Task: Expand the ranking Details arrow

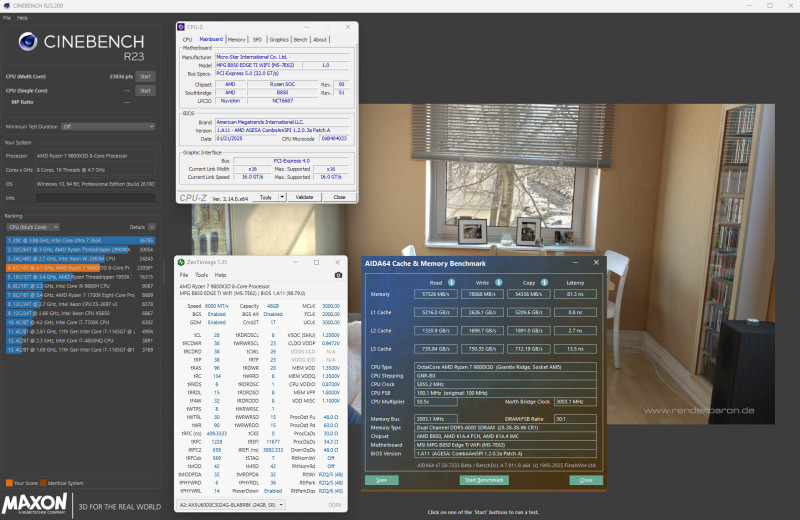Action: click(152, 227)
